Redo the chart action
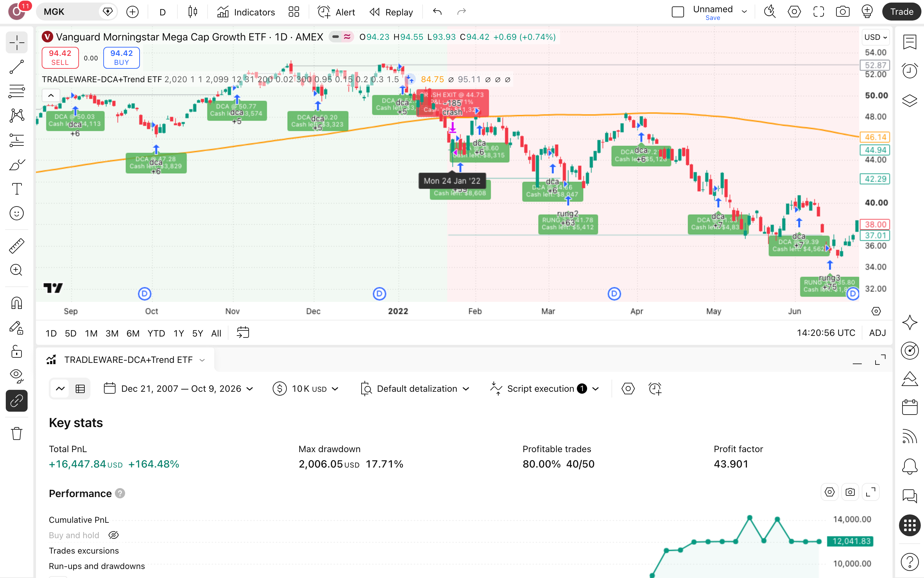Image resolution: width=924 pixels, height=578 pixels. tap(462, 12)
